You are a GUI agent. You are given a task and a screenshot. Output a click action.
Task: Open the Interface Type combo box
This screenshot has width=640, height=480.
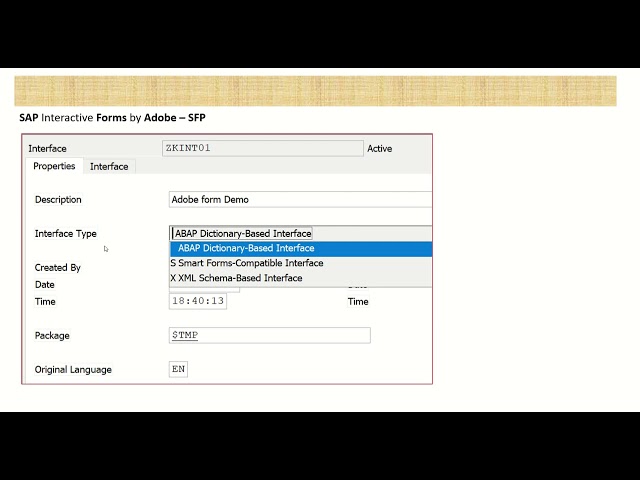[x=300, y=233]
